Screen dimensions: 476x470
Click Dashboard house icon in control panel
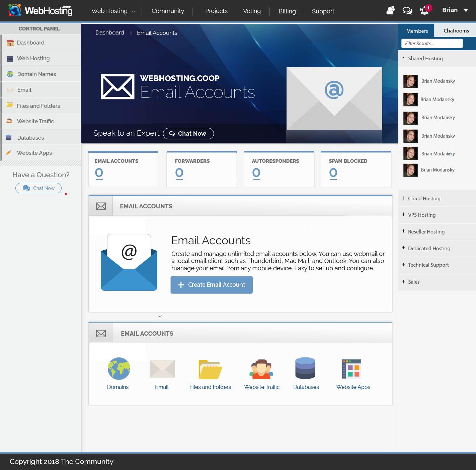point(10,43)
